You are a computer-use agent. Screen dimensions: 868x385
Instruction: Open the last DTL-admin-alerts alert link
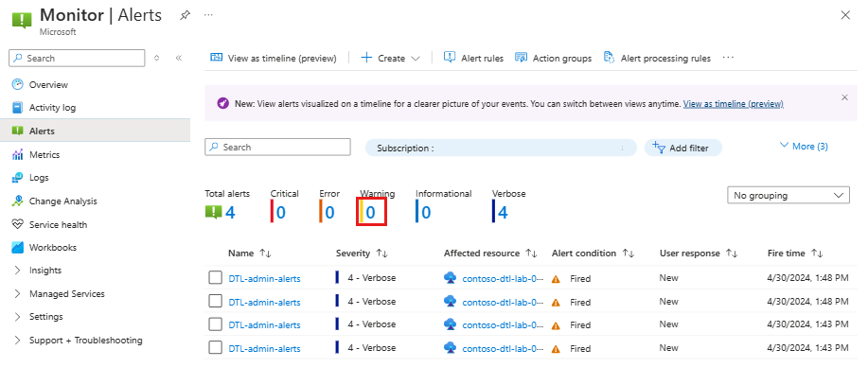point(265,348)
